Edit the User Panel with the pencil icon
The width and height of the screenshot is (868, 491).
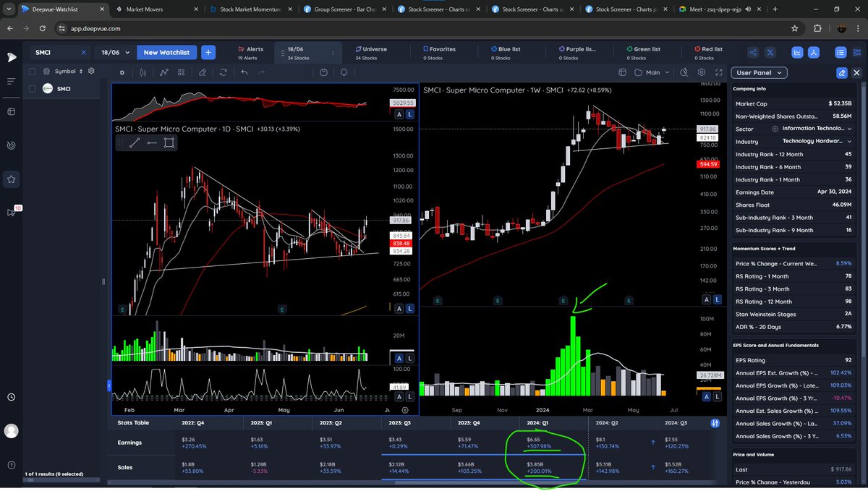point(841,73)
